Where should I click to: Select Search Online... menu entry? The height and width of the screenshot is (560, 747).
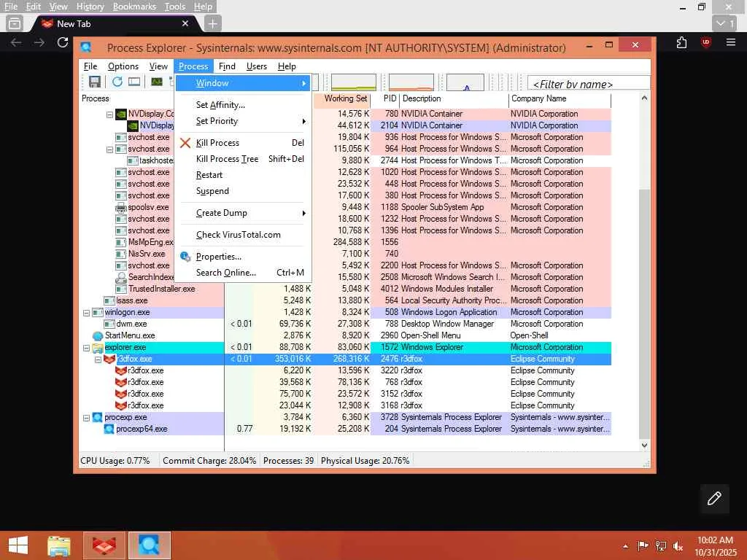pos(243,273)
